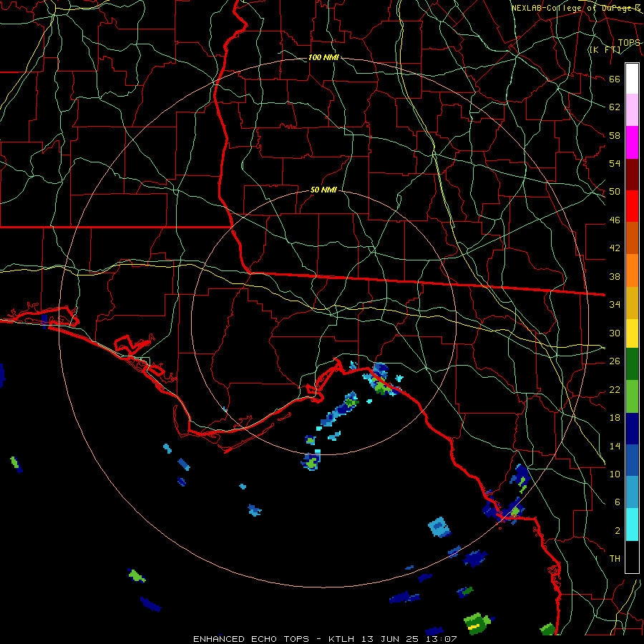Click the "TOPS" legend heading
The image size is (644, 644).
click(x=629, y=43)
